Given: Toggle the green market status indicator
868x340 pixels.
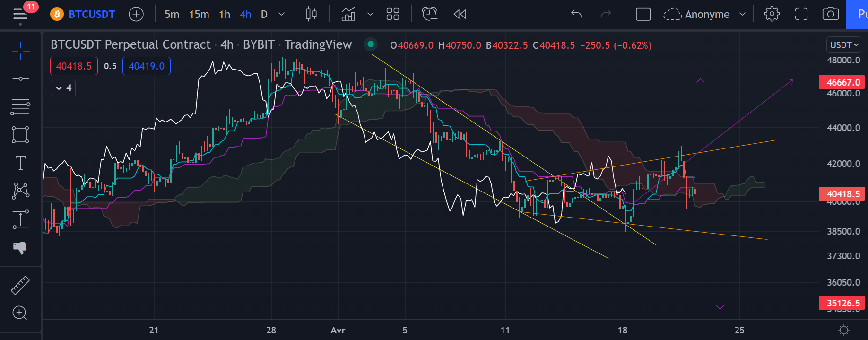Looking at the screenshot, I should pos(371,44).
